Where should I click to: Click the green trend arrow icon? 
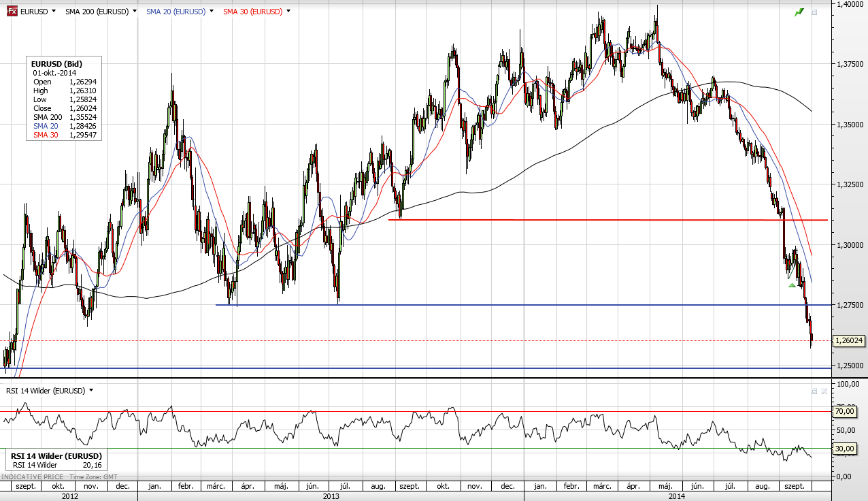tap(799, 12)
